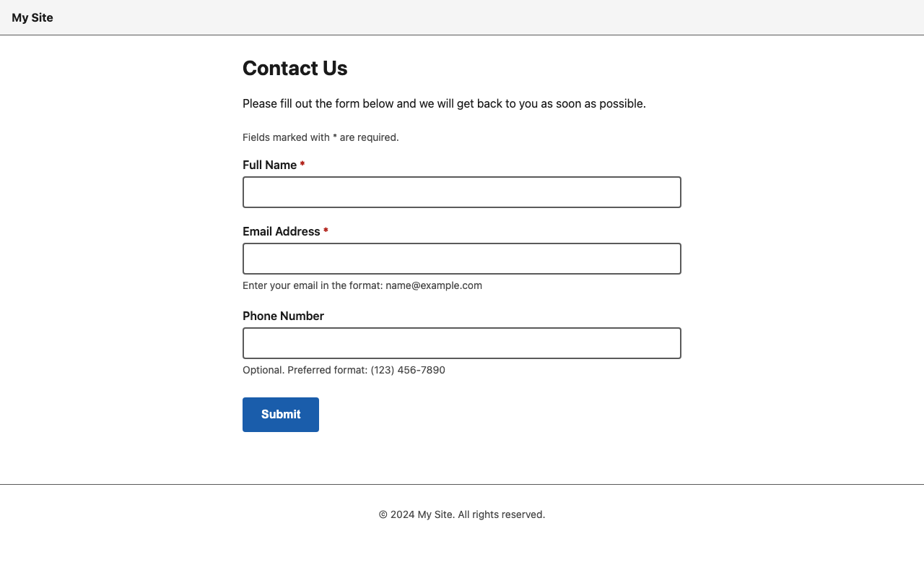Click the Email Address label
The image size is (924, 578).
282,231
